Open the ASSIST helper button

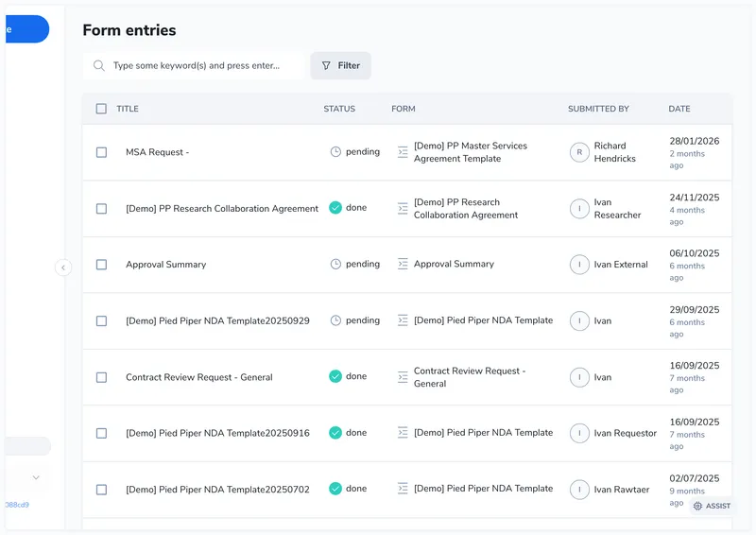tap(713, 506)
